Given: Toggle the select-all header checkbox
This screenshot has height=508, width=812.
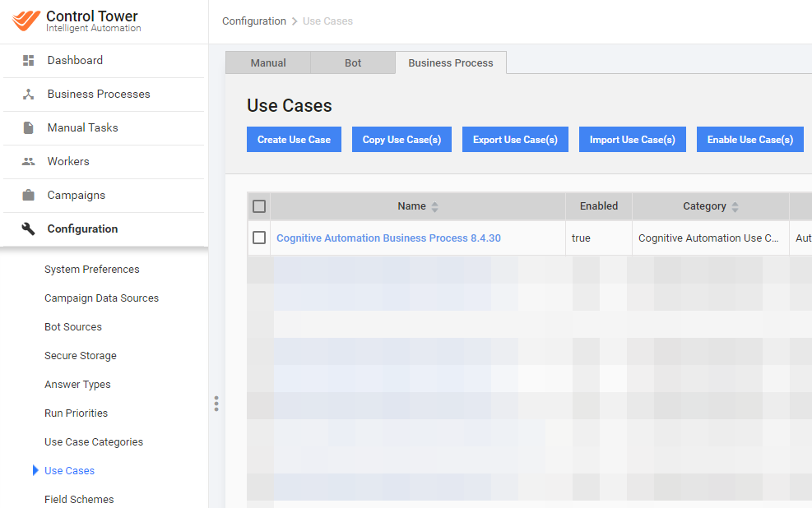Looking at the screenshot, I should (x=259, y=206).
